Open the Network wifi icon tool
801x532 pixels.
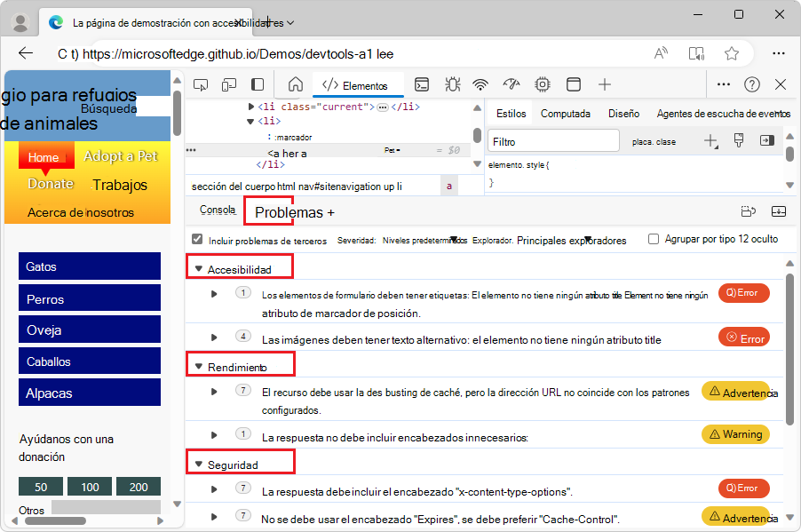tap(480, 84)
